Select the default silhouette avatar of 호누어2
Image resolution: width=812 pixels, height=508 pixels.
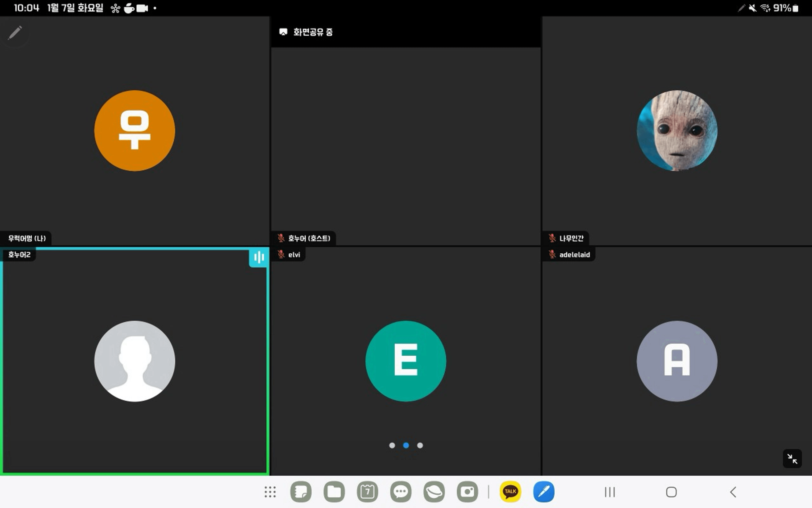(134, 361)
